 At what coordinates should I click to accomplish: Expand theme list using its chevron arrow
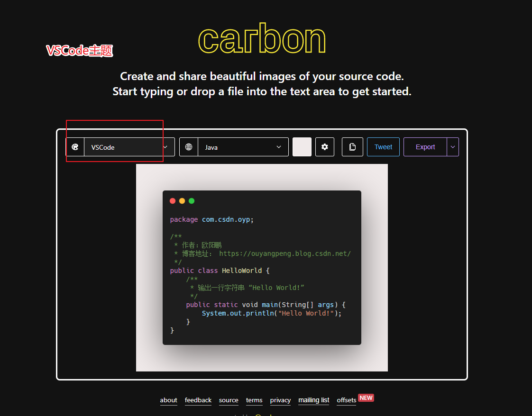[x=165, y=147]
